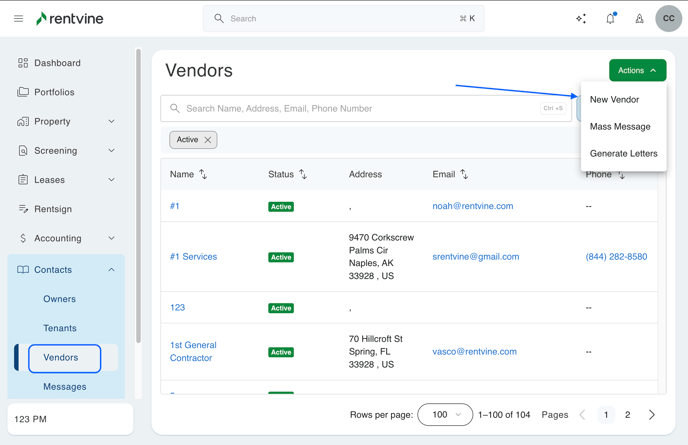Open the hamburger menu icon
The image size is (688, 445).
click(x=18, y=19)
